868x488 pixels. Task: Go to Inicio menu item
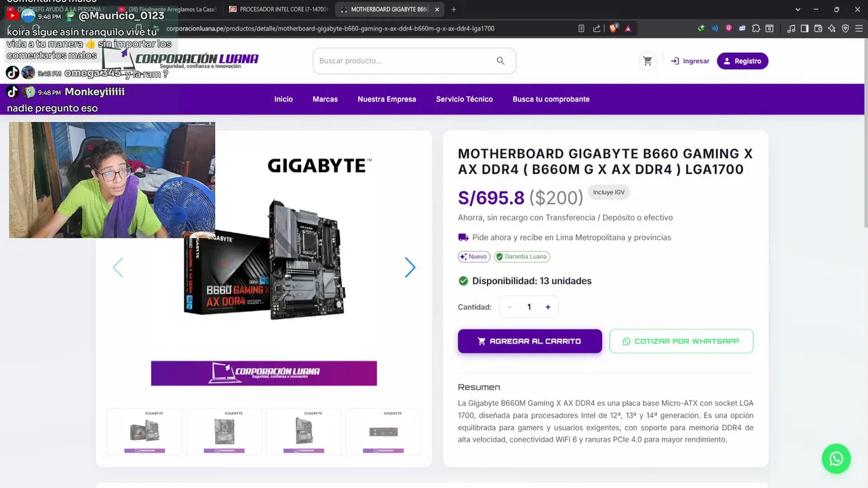pos(283,99)
